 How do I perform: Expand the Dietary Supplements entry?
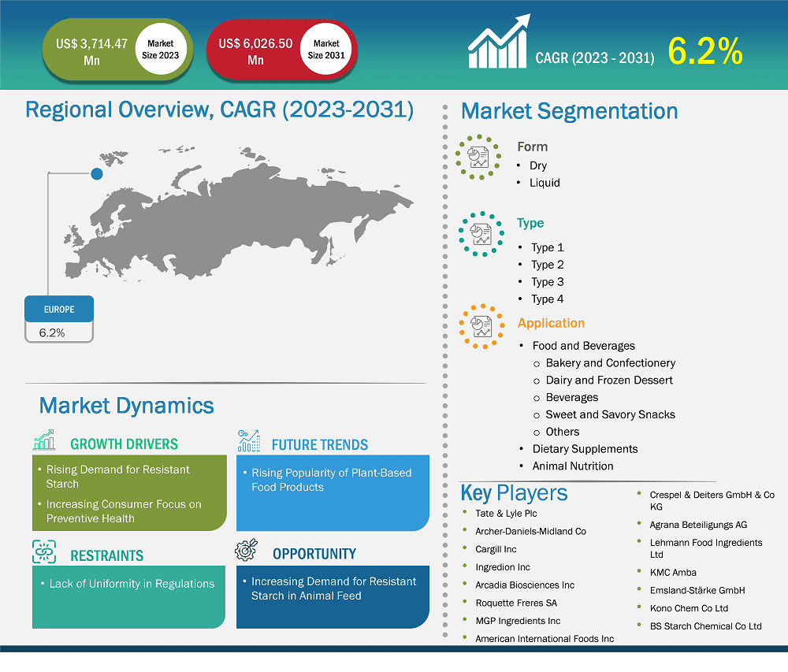(x=586, y=448)
